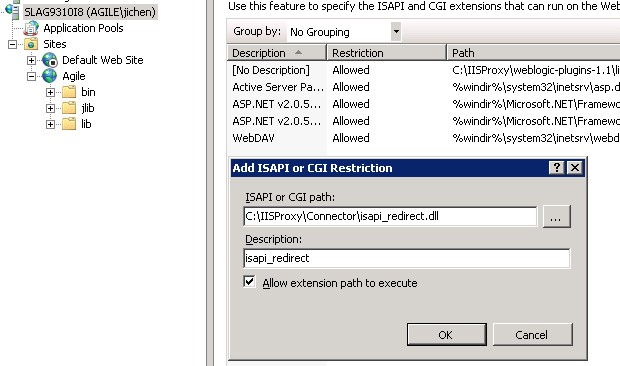
Task: Open the Application Pools icon
Action: point(31,28)
